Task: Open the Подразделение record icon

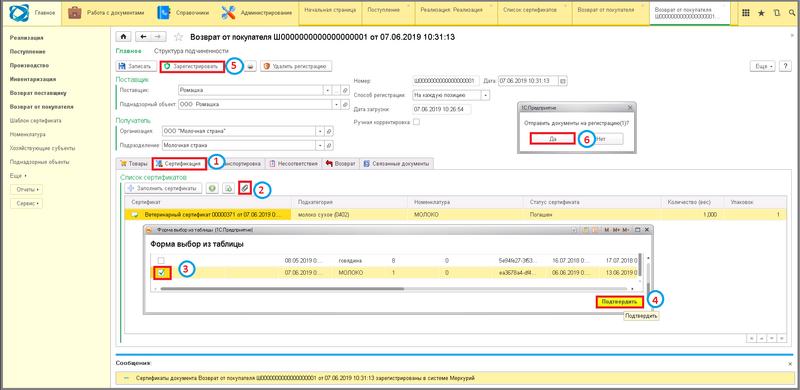Action: pos(329,145)
